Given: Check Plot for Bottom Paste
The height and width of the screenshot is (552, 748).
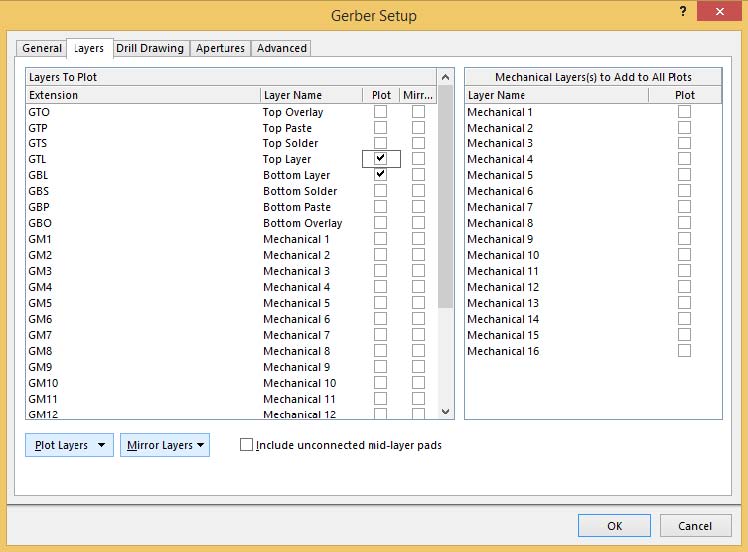Looking at the screenshot, I should click(x=380, y=207).
